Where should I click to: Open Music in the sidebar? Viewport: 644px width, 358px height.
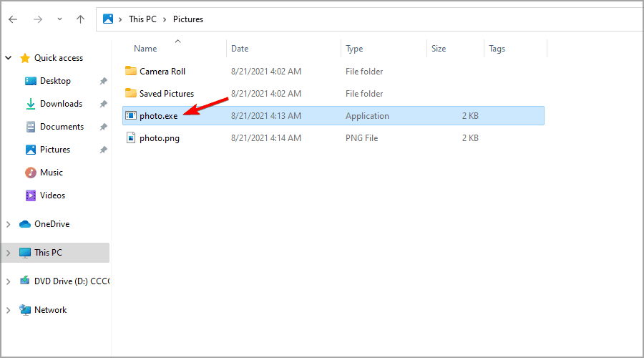(52, 173)
